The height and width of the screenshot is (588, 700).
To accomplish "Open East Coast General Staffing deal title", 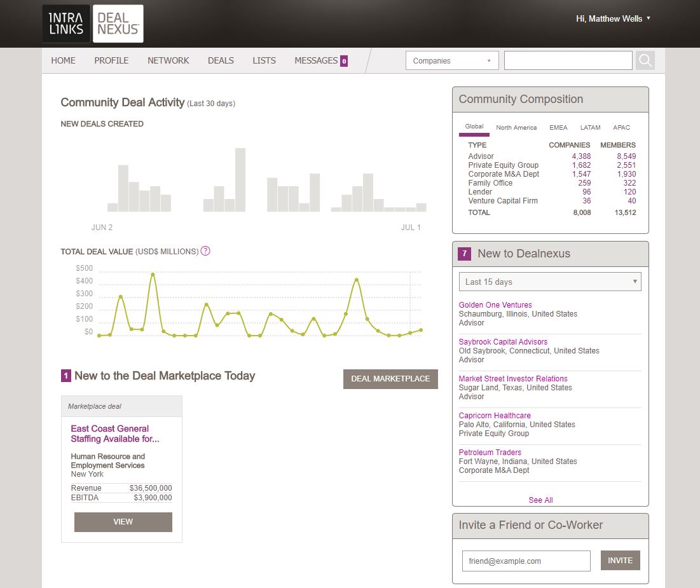I will pos(114,434).
